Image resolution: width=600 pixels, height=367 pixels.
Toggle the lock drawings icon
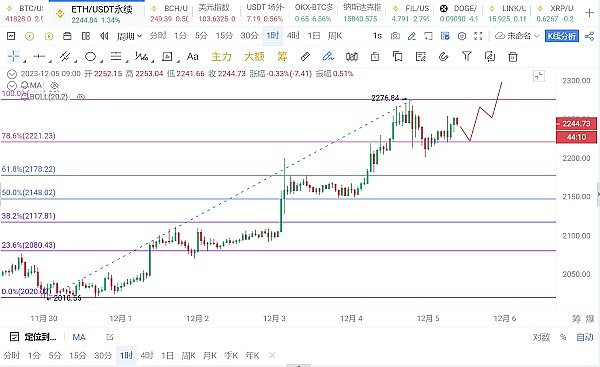[x=375, y=57]
